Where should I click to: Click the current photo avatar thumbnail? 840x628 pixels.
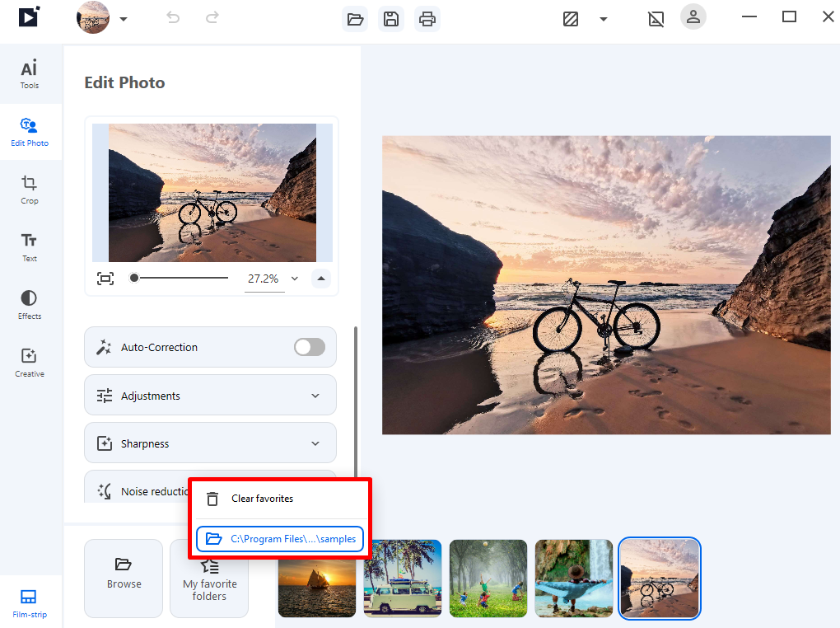(93, 17)
